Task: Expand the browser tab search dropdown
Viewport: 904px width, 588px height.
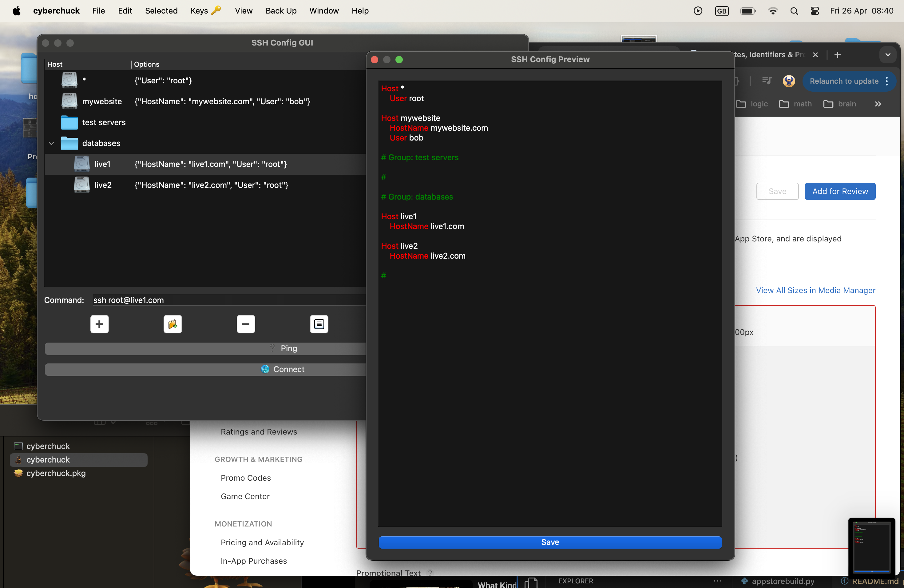Action: (888, 55)
